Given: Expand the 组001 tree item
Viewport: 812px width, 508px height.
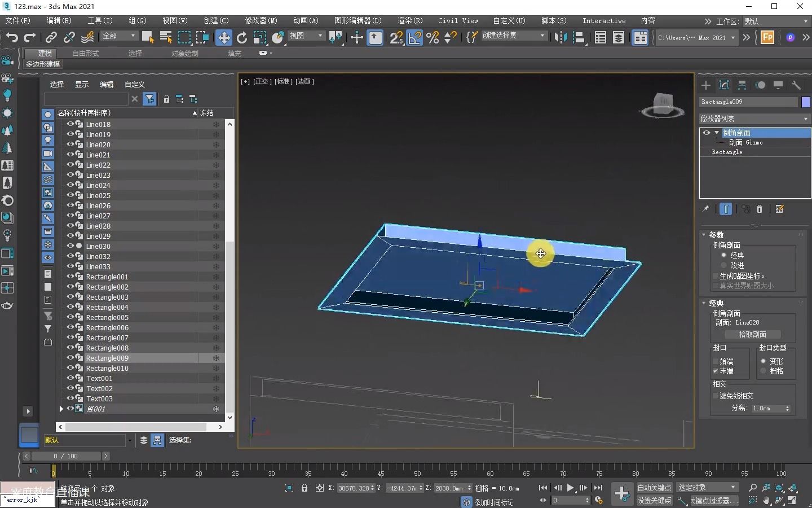Looking at the screenshot, I should [61, 409].
